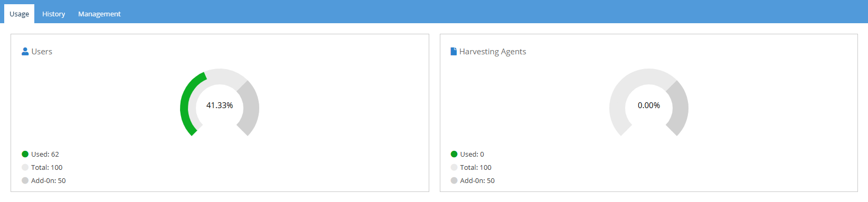The image size is (868, 202).
Task: Click green Used dot in Harvesting Agents legend
Action: [454, 154]
